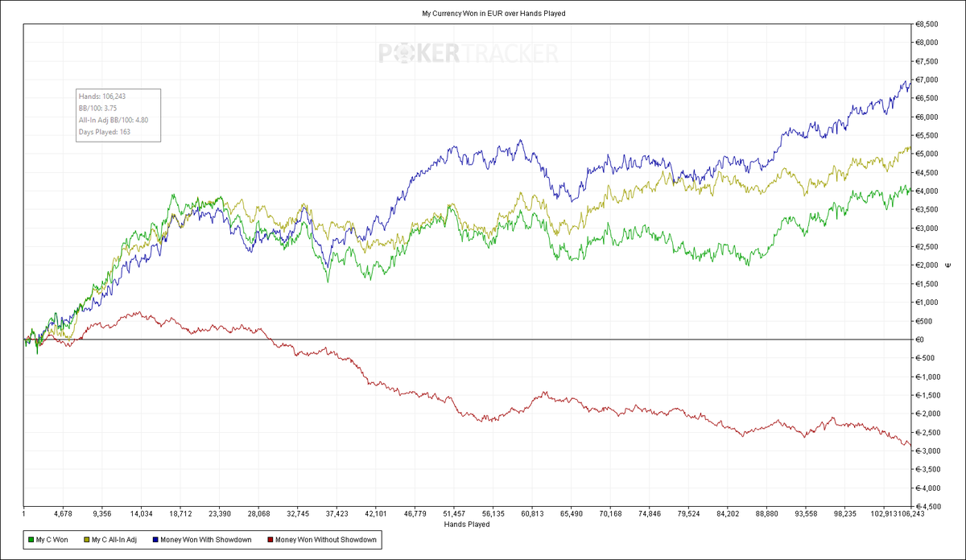Click the 23,390 x-axis tick label
966x560 pixels.
(220, 513)
